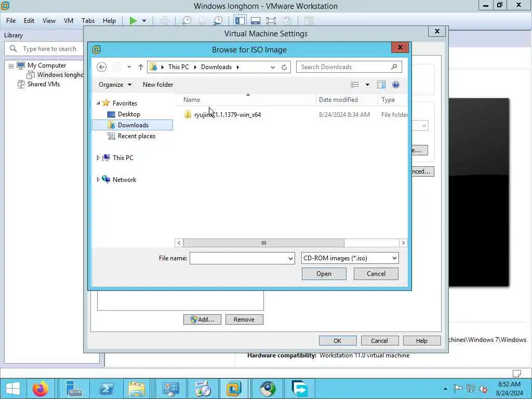Enter full screen mode icon
Screen dimensions: 532x399
(x=271, y=21)
